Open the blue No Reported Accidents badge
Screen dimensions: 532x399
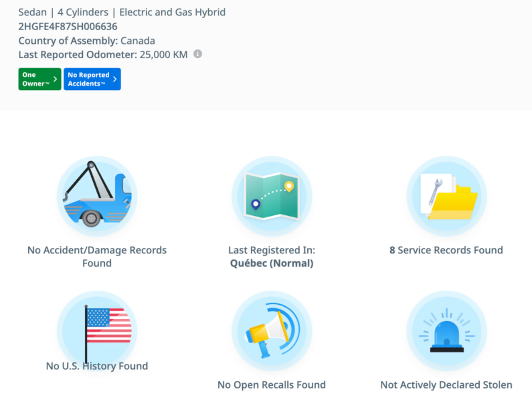point(89,79)
